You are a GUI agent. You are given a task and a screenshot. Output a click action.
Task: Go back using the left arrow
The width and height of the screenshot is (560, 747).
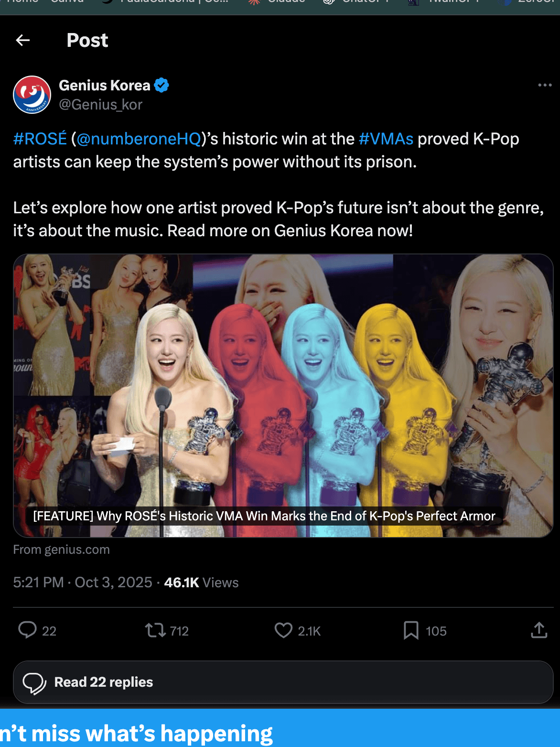coord(23,41)
